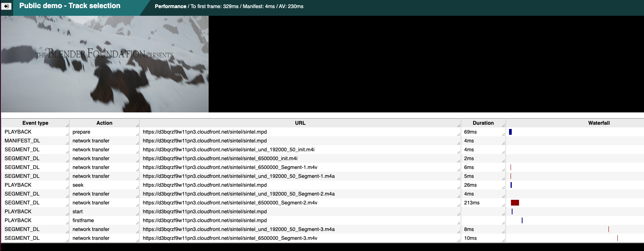The image size is (644, 251).
Task: Click the Sintel video preview frame
Action: pyautogui.click(x=105, y=64)
